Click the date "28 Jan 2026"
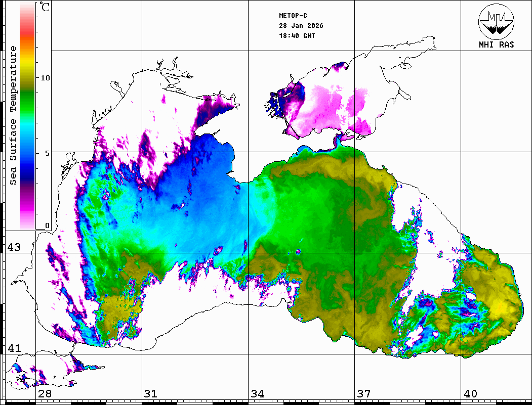This screenshot has width=532, height=405. (x=301, y=26)
